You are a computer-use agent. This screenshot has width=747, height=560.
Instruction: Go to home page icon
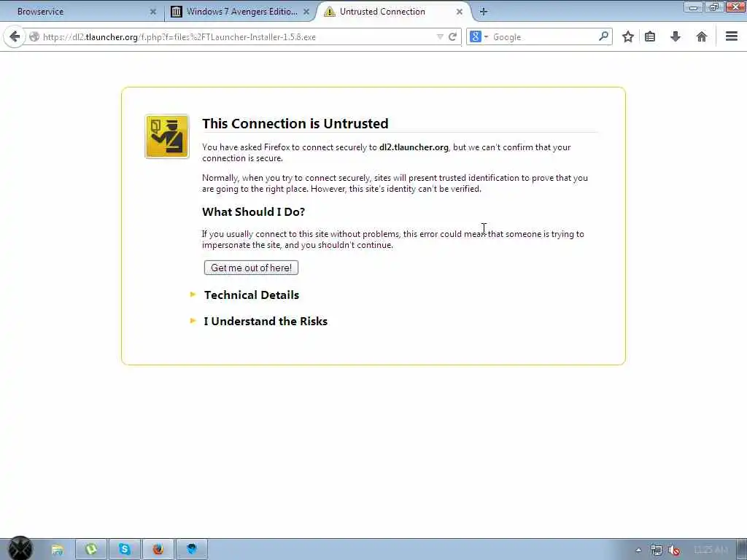pyautogui.click(x=701, y=36)
